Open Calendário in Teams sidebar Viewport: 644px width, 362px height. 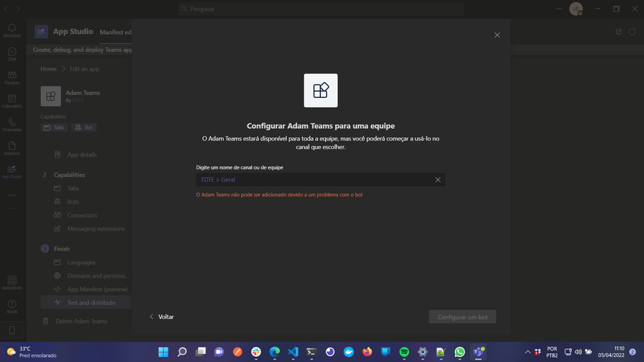point(12,101)
